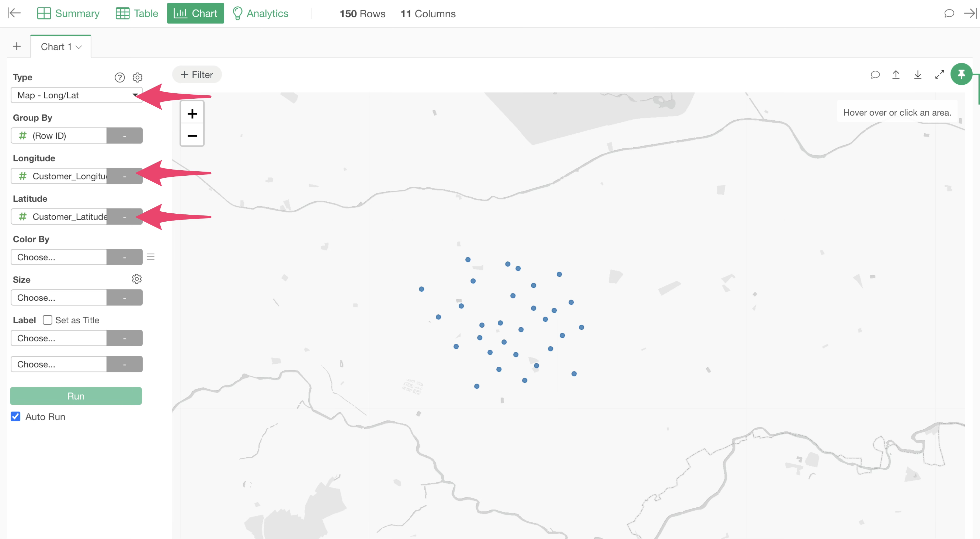Open the Map - Long/Lat type dropdown
This screenshot has height=539, width=980.
tap(76, 95)
